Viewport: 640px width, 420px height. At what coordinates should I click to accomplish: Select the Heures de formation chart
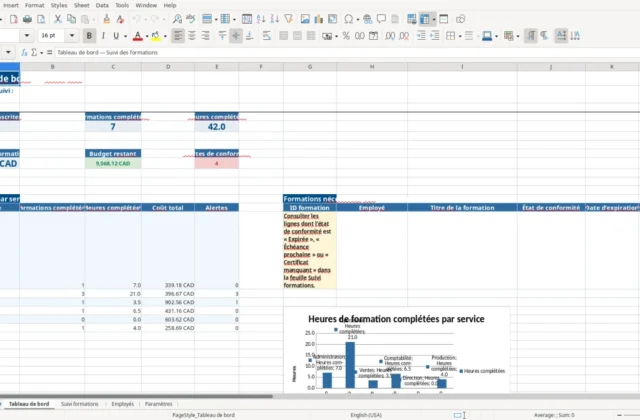397,350
